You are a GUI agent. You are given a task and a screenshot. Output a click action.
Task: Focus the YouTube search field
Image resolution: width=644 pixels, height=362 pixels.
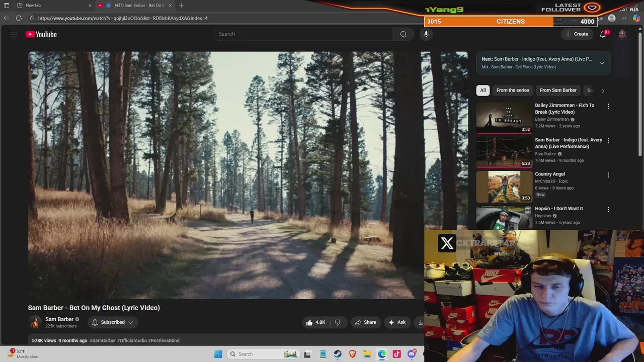303,34
